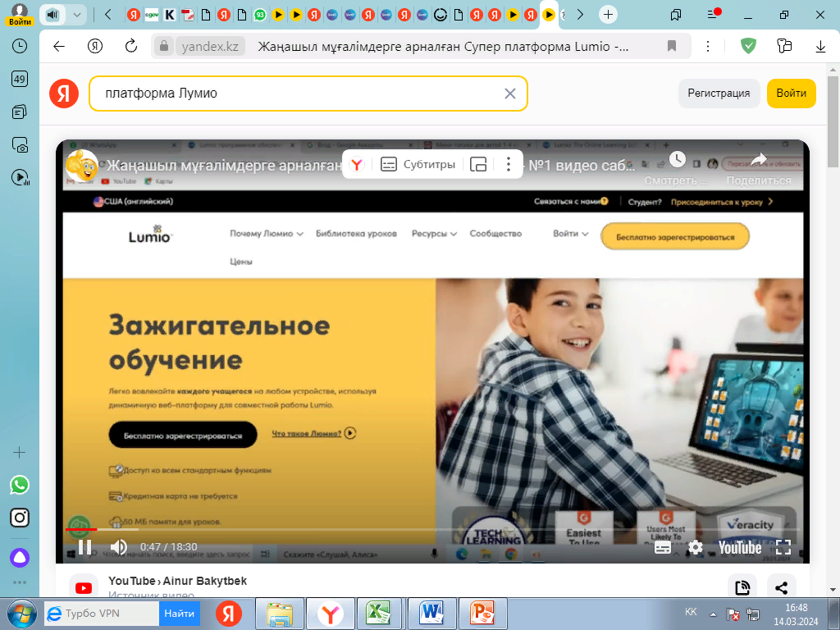Open Instagram from the browser sidebar
This screenshot has height=630, width=840.
click(x=20, y=518)
